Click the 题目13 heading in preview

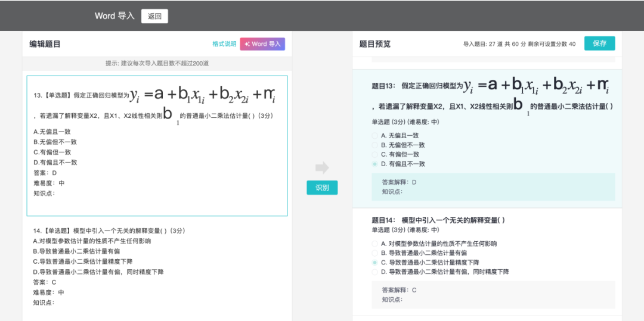pos(383,86)
